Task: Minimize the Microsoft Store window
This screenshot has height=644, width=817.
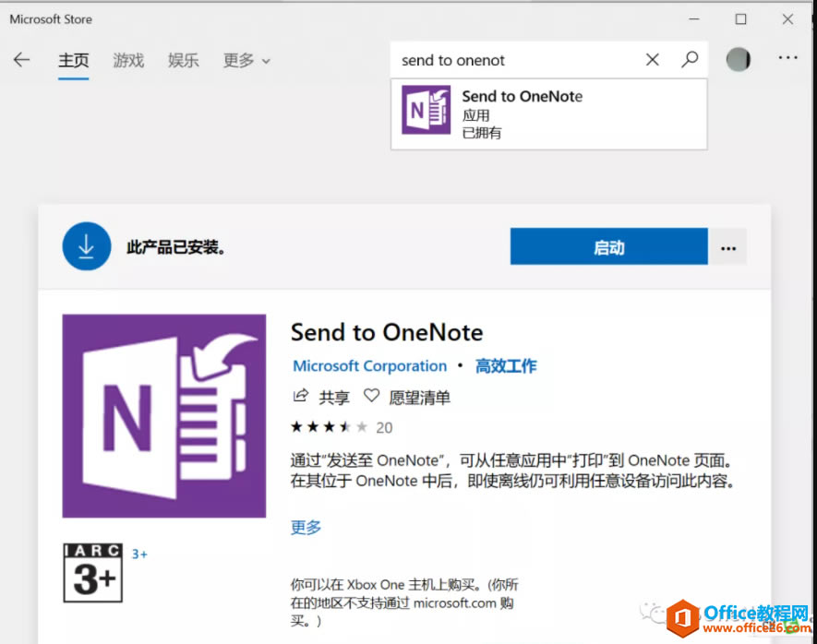Action: [x=694, y=19]
